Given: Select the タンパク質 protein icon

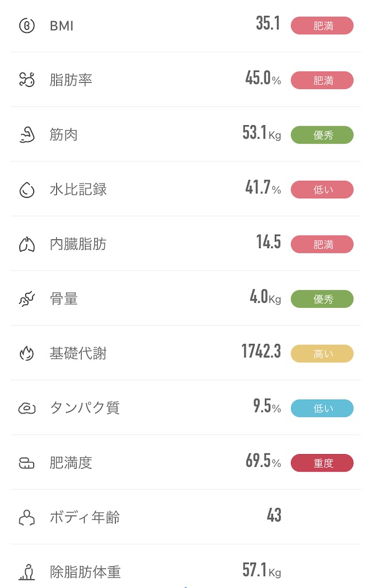Looking at the screenshot, I should coord(25,408).
